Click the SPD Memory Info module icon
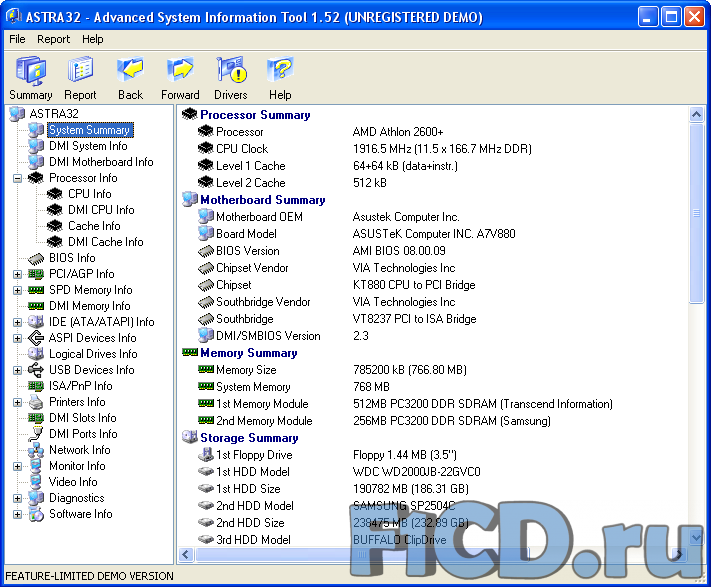This screenshot has height=587, width=711. click(36, 290)
